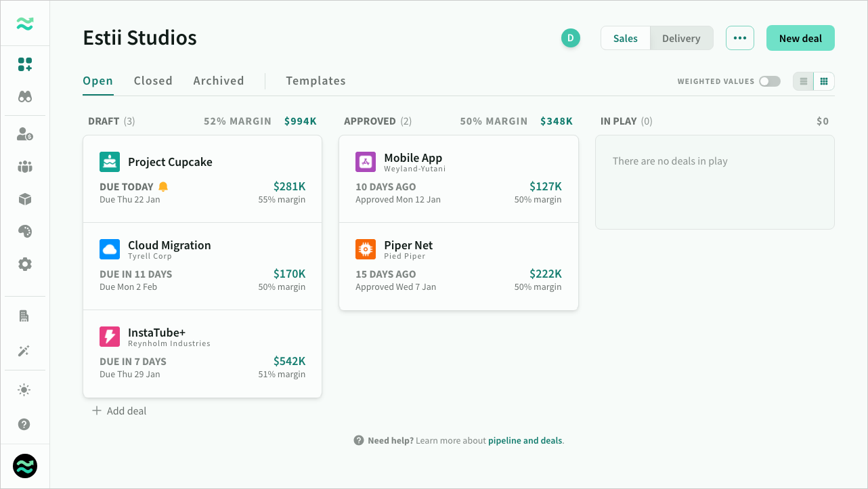Switch to the Delivery view
This screenshot has width=868, height=489.
[x=681, y=39]
